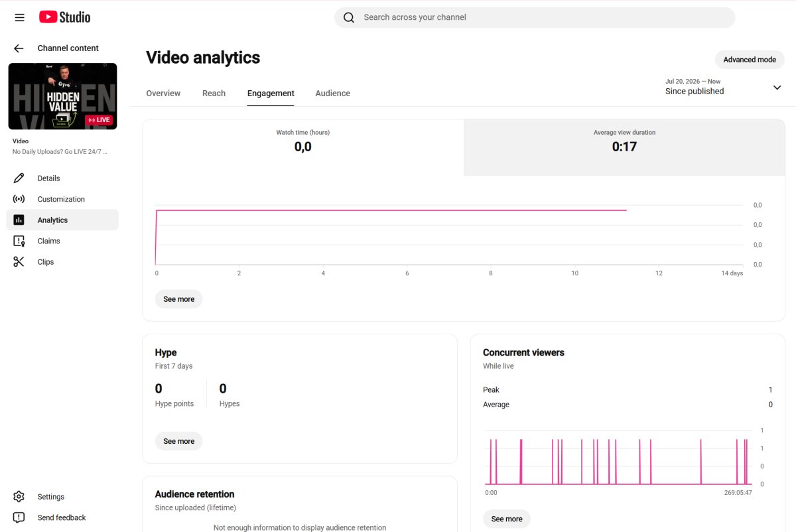796x532 pixels.
Task: Click the Advanced mode button
Action: tap(750, 60)
